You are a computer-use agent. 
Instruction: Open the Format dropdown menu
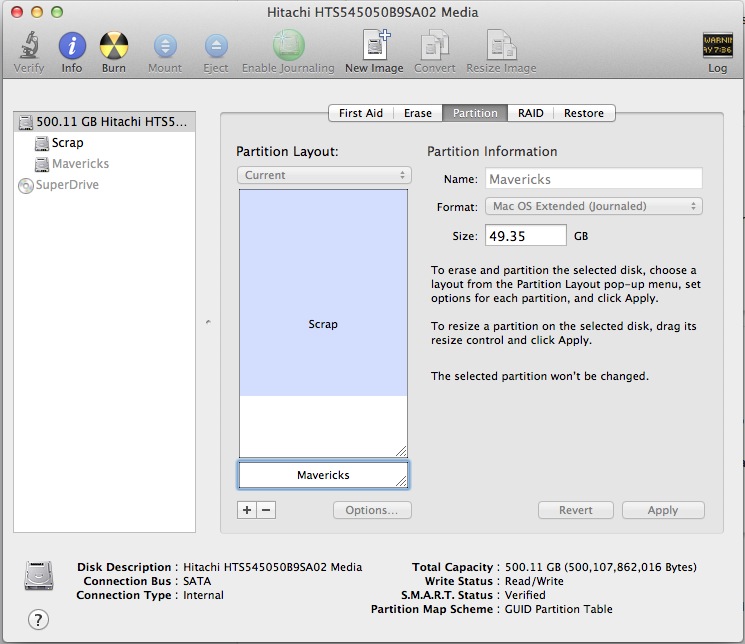(594, 206)
